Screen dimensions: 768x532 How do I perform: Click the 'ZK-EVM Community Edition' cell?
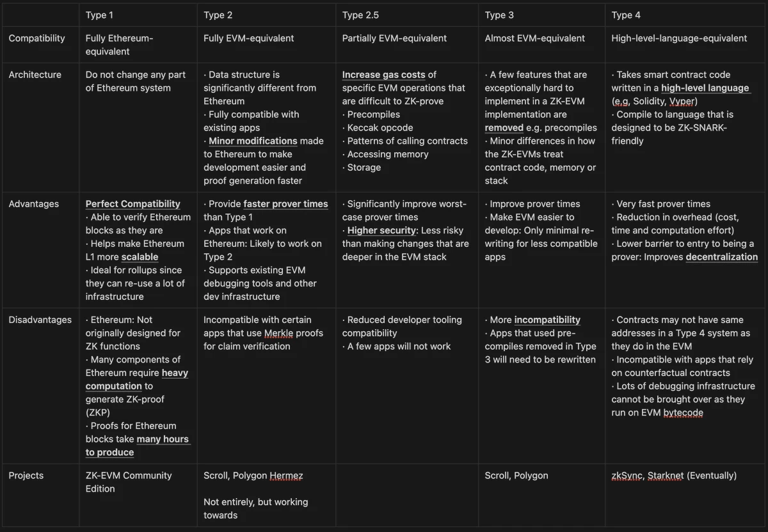pos(129,482)
